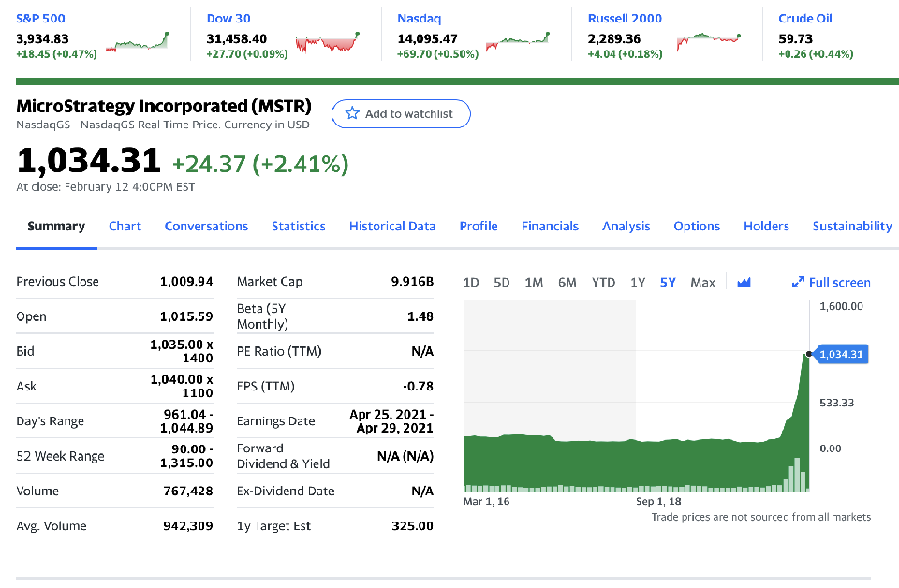Open the Statistics tab

[x=299, y=227]
